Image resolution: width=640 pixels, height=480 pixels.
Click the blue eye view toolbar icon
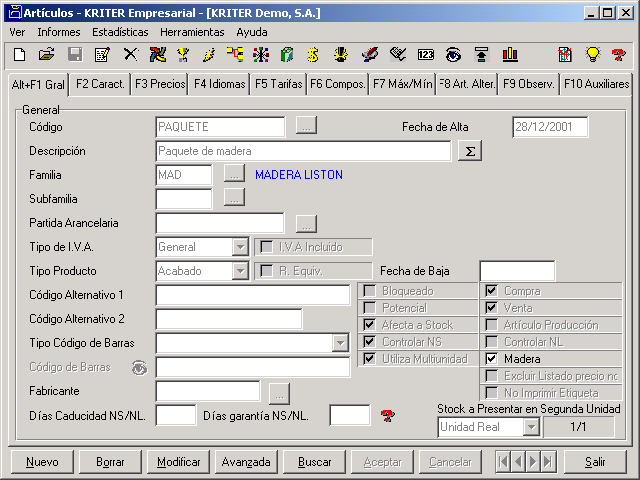[453, 54]
